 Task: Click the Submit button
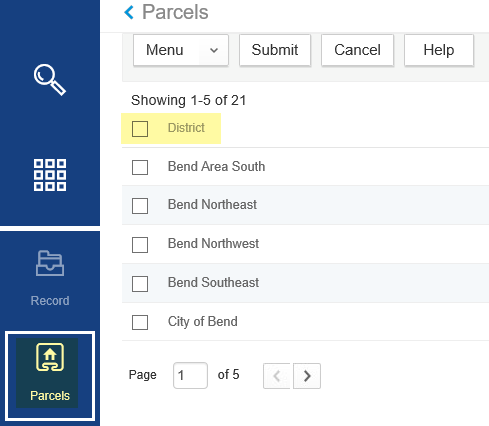(x=275, y=50)
